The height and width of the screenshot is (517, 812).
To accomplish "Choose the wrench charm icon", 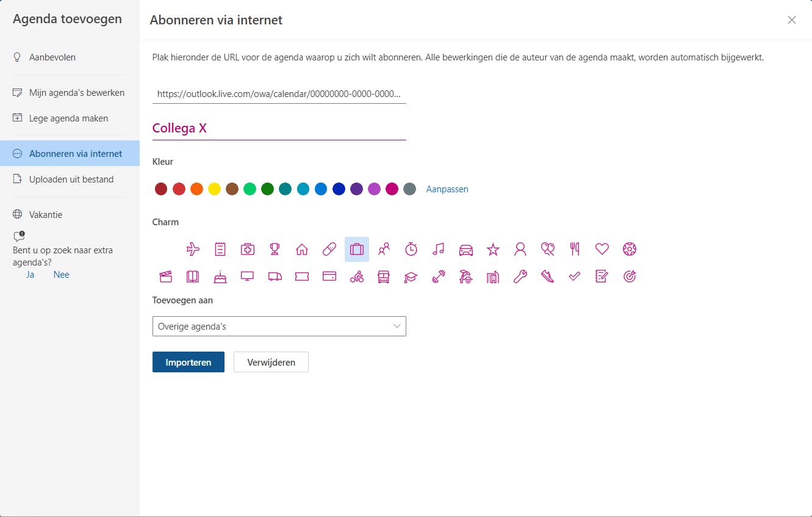I will (520, 277).
